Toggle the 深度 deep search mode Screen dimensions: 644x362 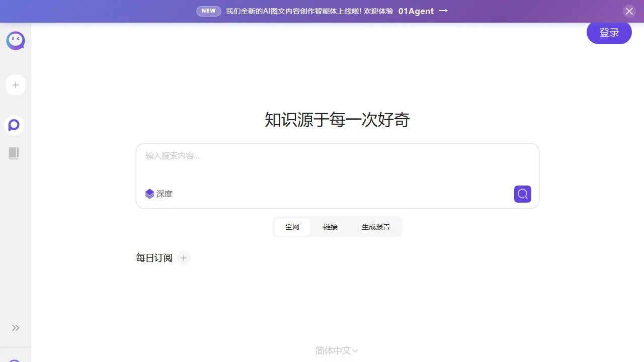[158, 194]
